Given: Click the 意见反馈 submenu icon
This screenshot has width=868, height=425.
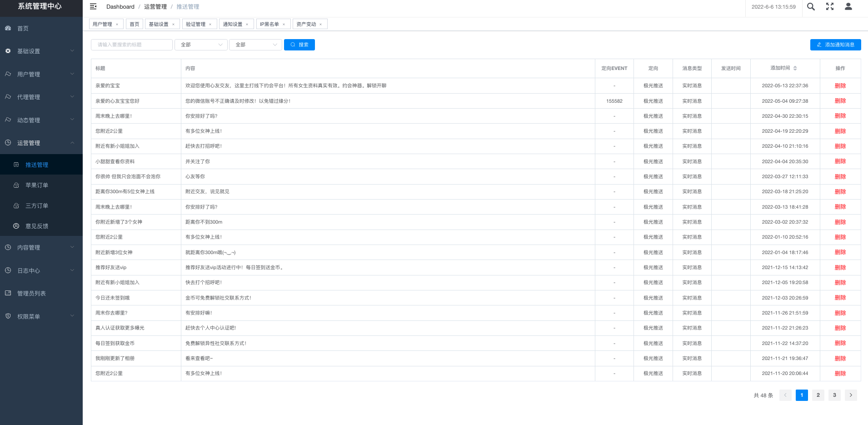Looking at the screenshot, I should click(x=16, y=226).
